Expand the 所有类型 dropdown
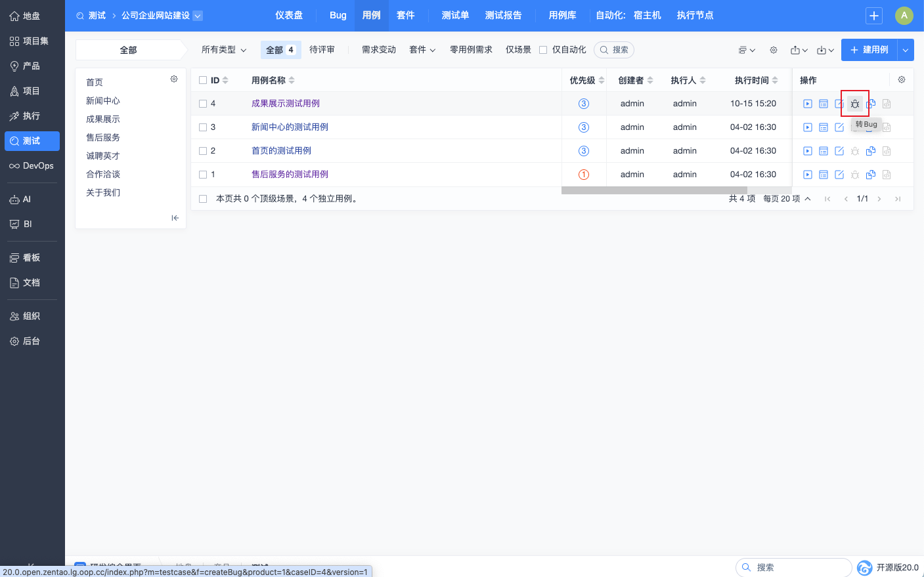The image size is (924, 577). 223,50
